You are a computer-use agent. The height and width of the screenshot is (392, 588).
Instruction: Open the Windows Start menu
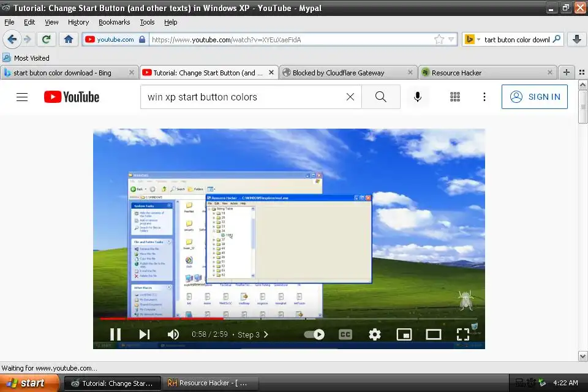coord(29,383)
